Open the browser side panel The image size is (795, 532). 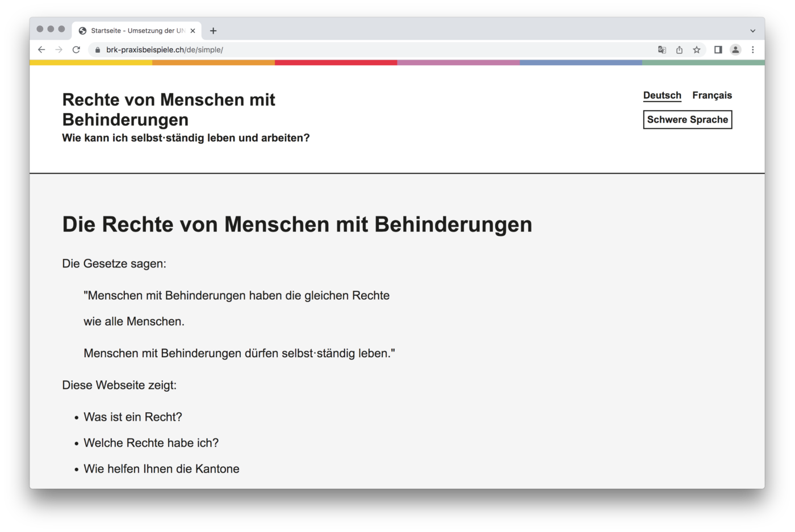coord(718,50)
